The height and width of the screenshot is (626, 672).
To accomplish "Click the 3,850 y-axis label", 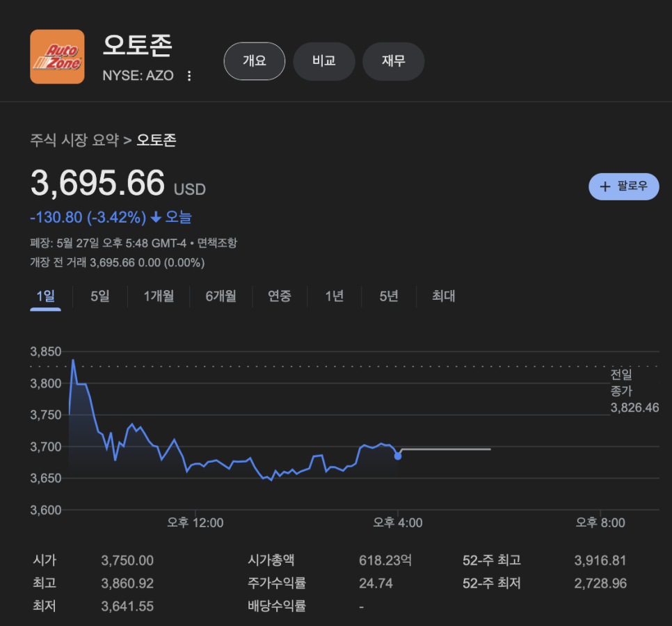I will [46, 352].
